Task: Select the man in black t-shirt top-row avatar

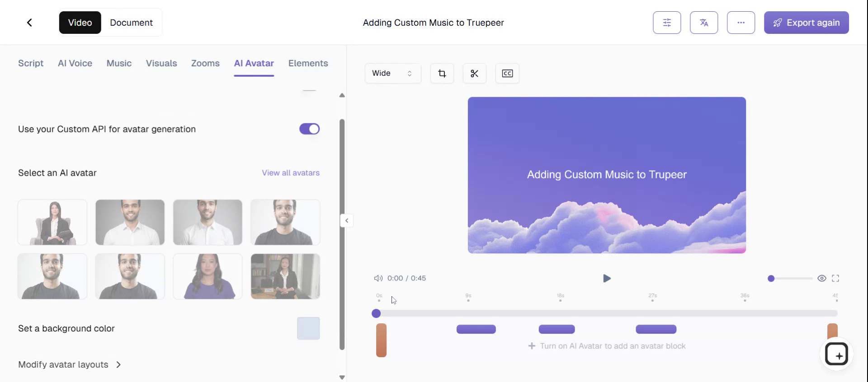Action: (x=285, y=222)
